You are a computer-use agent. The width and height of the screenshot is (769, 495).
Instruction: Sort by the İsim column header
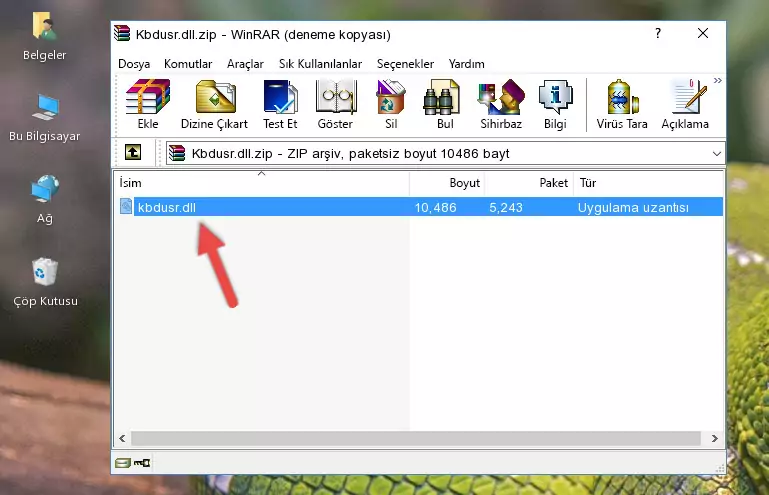(x=262, y=182)
